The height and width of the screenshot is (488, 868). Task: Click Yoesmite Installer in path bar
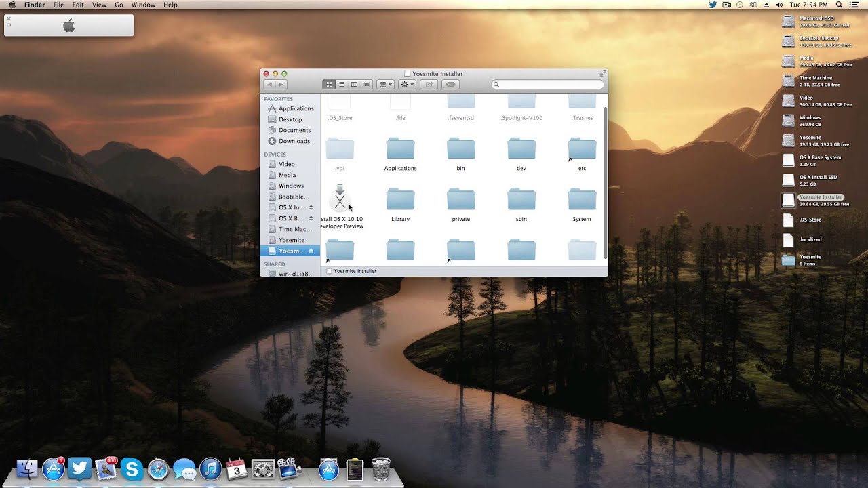click(351, 271)
